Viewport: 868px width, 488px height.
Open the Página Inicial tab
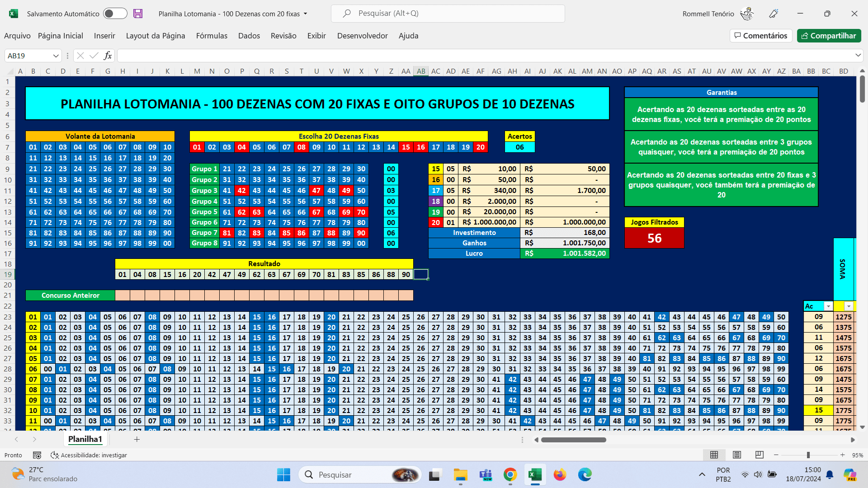(x=61, y=36)
